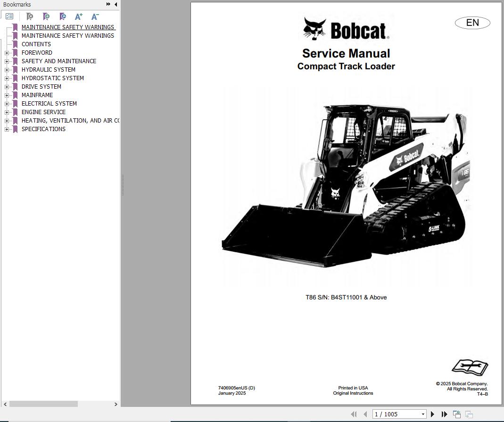504x422 pixels.
Task: Expand all bookmarks with double-arrow icon
Action: point(108,4)
